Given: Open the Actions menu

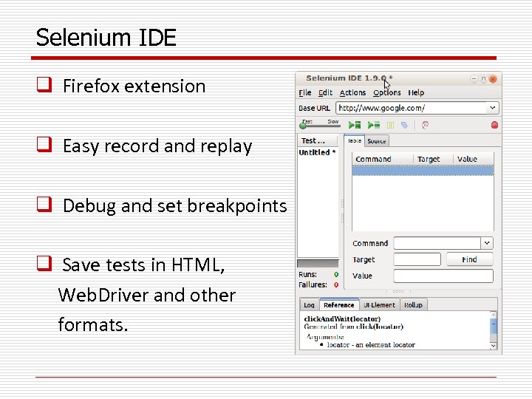Looking at the screenshot, I should [352, 92].
